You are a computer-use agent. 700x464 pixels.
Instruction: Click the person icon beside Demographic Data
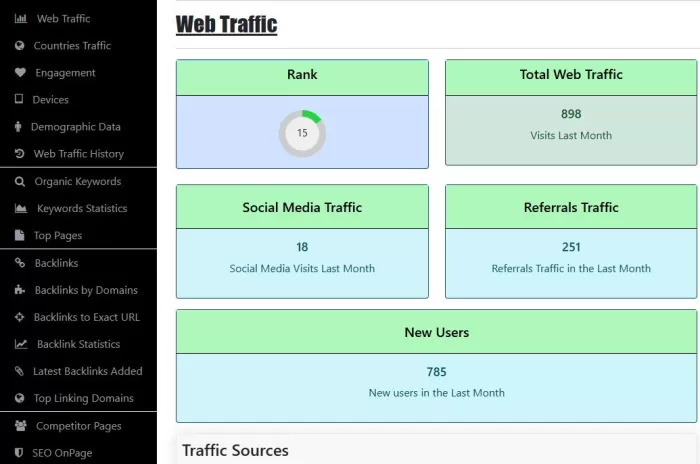click(18, 126)
